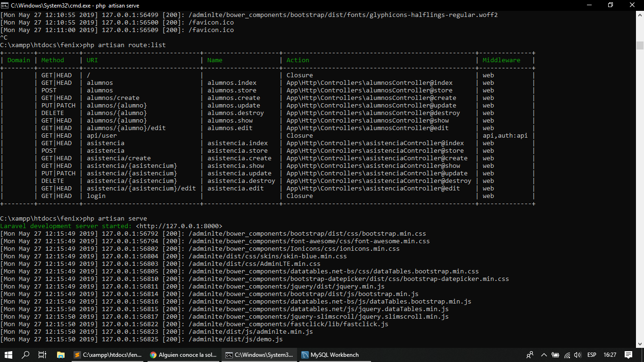Click the "asistencia.create" route name
The width and height of the screenshot is (644, 362).
pyautogui.click(x=239, y=158)
